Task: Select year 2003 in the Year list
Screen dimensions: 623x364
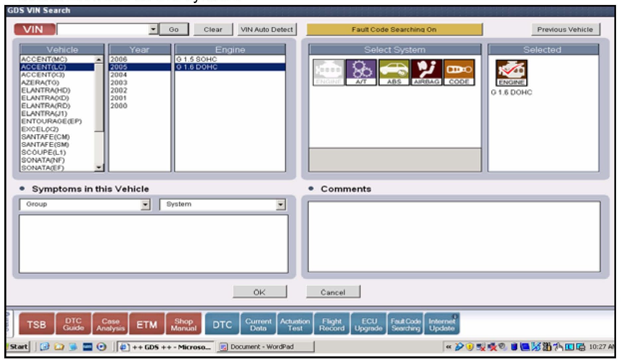Action: (119, 82)
